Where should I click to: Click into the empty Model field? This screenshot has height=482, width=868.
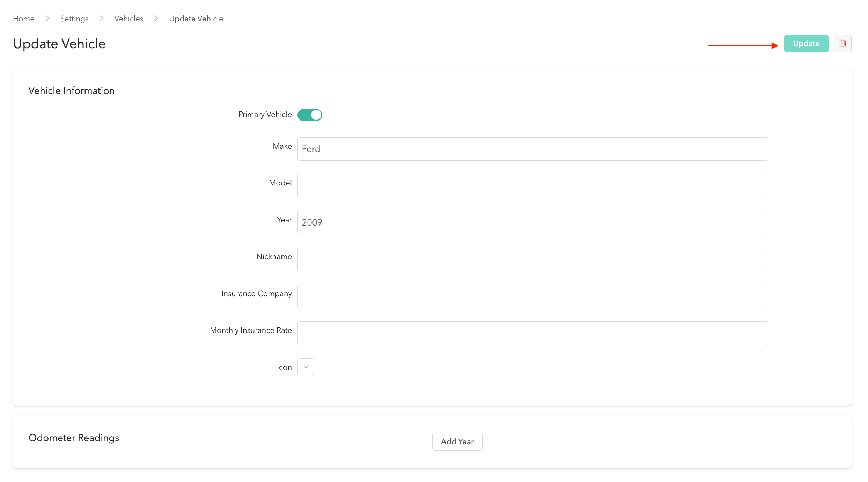click(x=532, y=186)
